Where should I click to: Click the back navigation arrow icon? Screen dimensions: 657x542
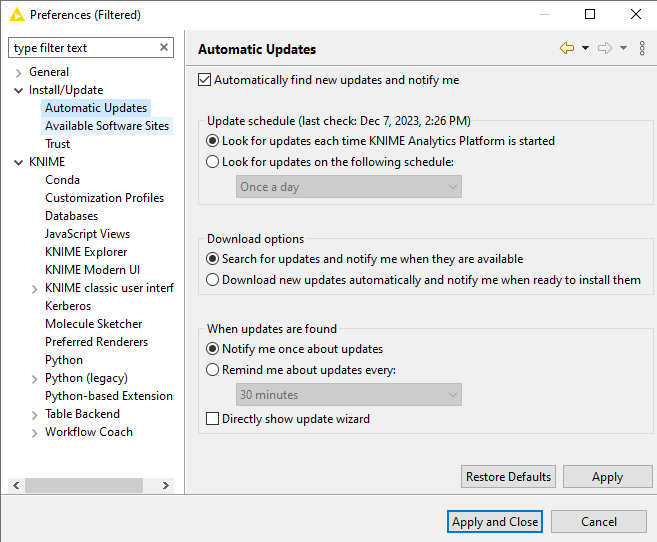567,48
